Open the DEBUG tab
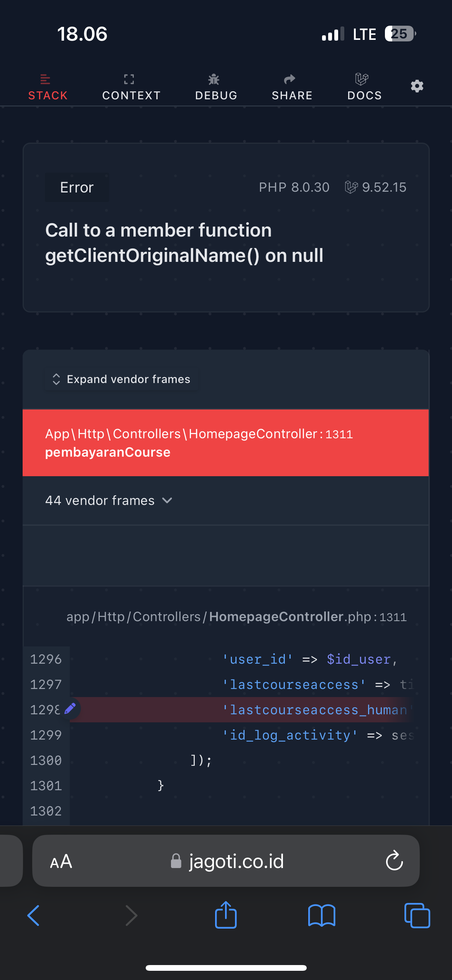The height and width of the screenshot is (980, 452). (216, 87)
